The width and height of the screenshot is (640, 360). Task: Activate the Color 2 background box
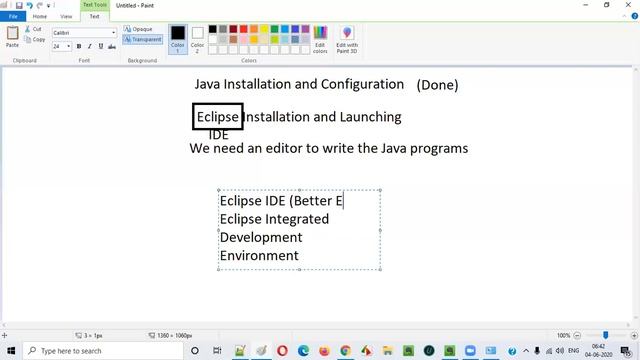(x=197, y=39)
